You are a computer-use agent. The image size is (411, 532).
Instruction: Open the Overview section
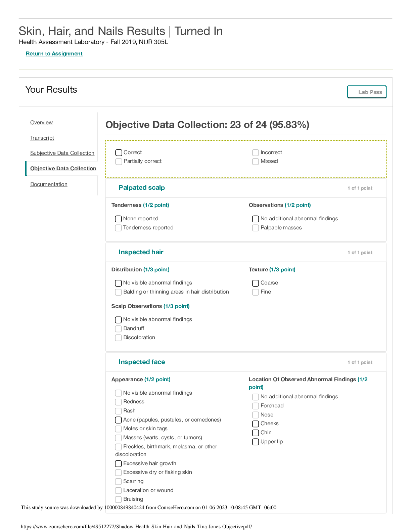[x=41, y=123]
